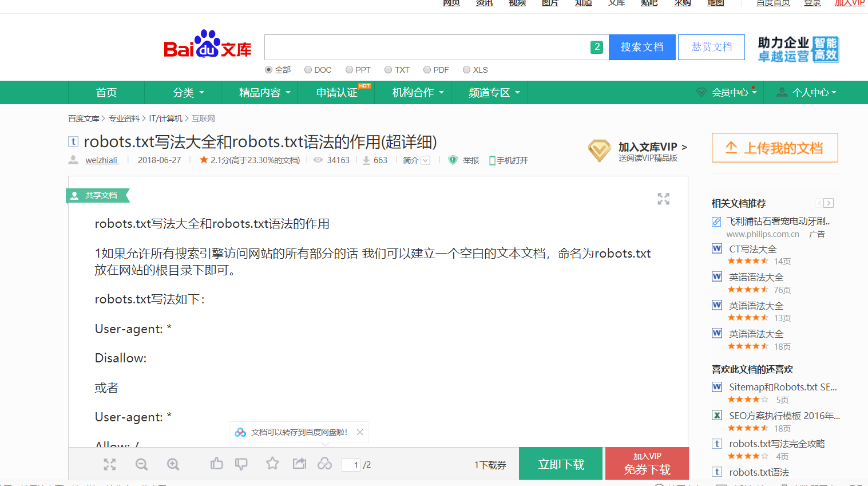This screenshot has width=868, height=486.
Task: Select the PDF file type filter
Action: tap(427, 70)
